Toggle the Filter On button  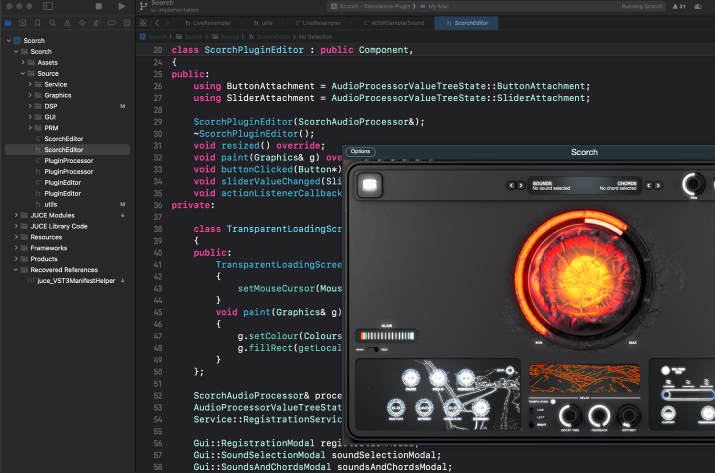[667, 372]
